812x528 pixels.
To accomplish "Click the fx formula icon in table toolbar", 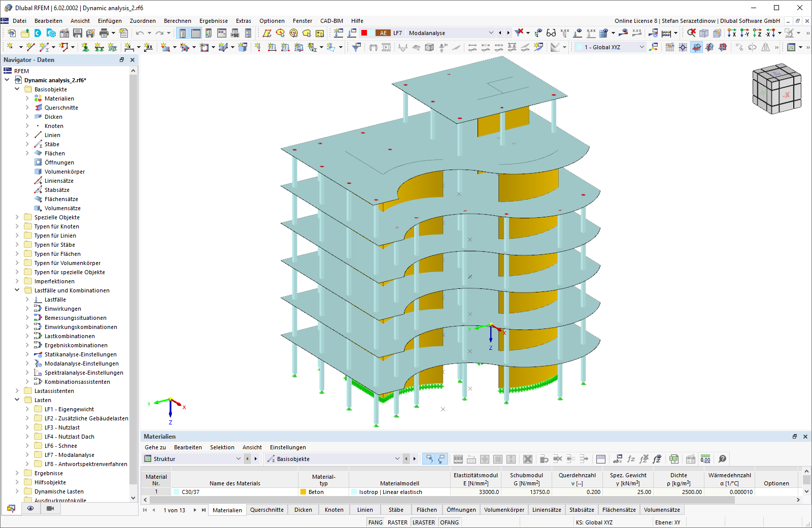I will coord(631,459).
